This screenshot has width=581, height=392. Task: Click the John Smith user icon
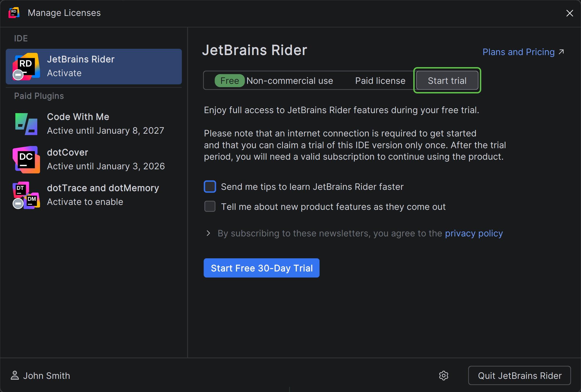click(15, 376)
